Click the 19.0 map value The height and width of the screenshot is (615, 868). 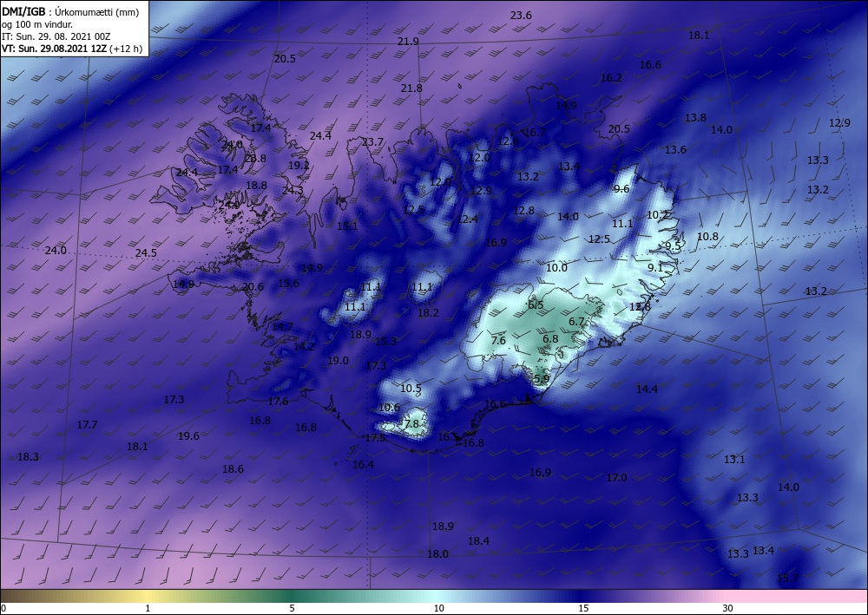pyautogui.click(x=339, y=361)
